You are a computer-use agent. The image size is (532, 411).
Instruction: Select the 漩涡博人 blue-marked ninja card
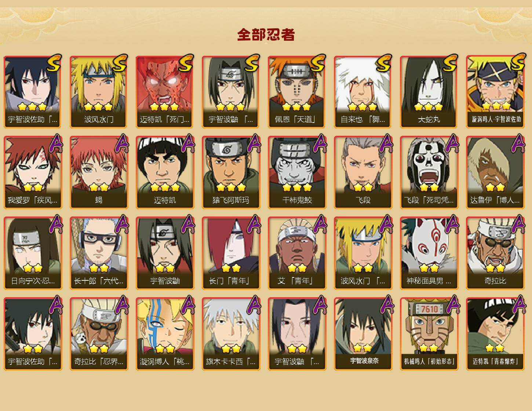click(164, 334)
